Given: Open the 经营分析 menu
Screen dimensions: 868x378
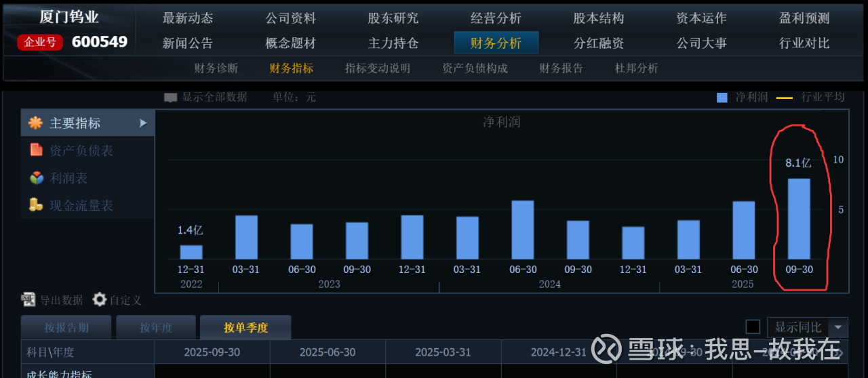Looking at the screenshot, I should pos(496,18).
